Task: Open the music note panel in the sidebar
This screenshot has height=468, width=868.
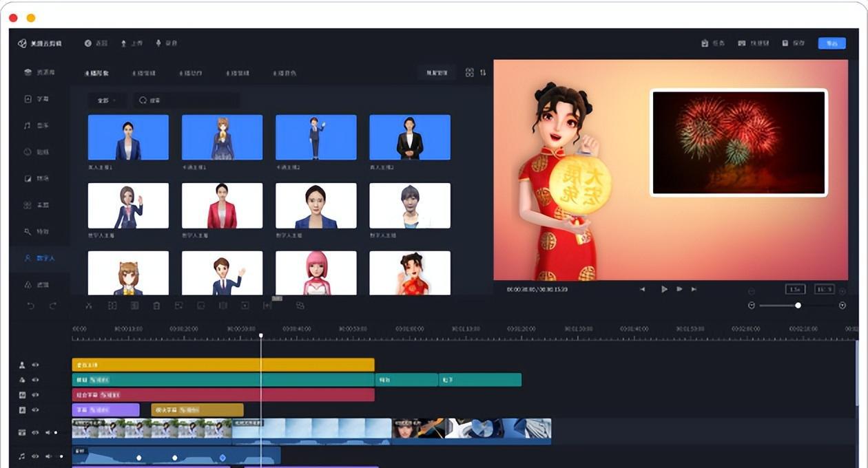Action: pyautogui.click(x=28, y=125)
